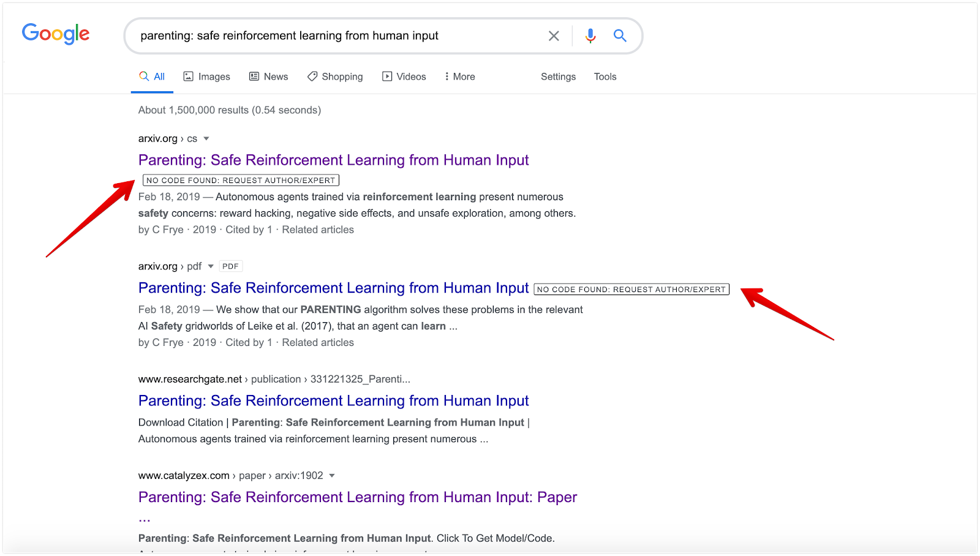
Task: Click the About 1,500,000 results stats text
Action: pos(230,110)
